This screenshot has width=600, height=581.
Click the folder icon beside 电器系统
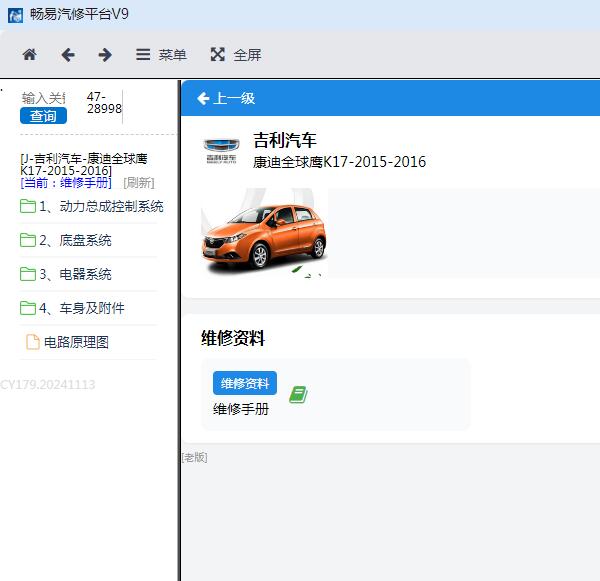pyautogui.click(x=28, y=274)
